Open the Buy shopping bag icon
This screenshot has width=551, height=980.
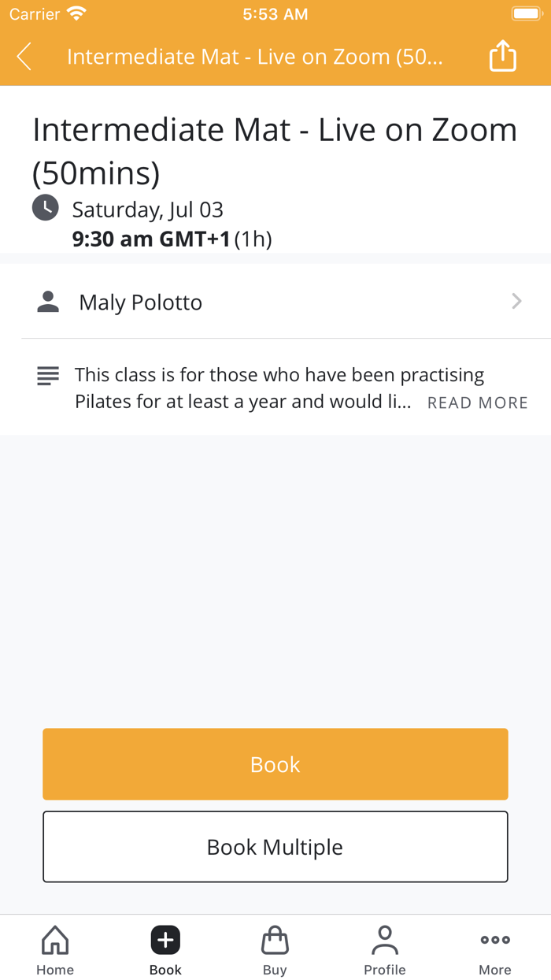[275, 939]
